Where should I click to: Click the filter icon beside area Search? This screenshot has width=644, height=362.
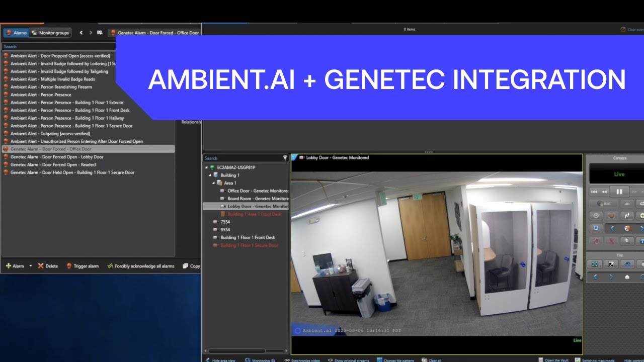click(x=285, y=158)
